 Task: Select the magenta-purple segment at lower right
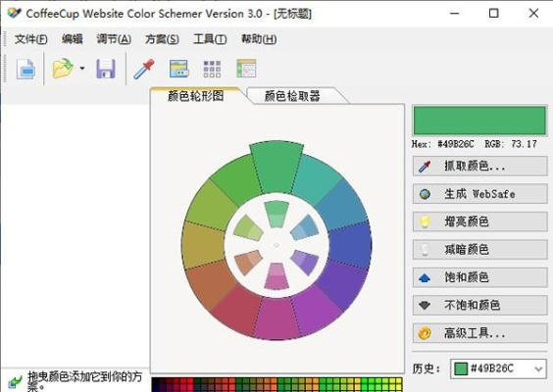click(x=315, y=311)
